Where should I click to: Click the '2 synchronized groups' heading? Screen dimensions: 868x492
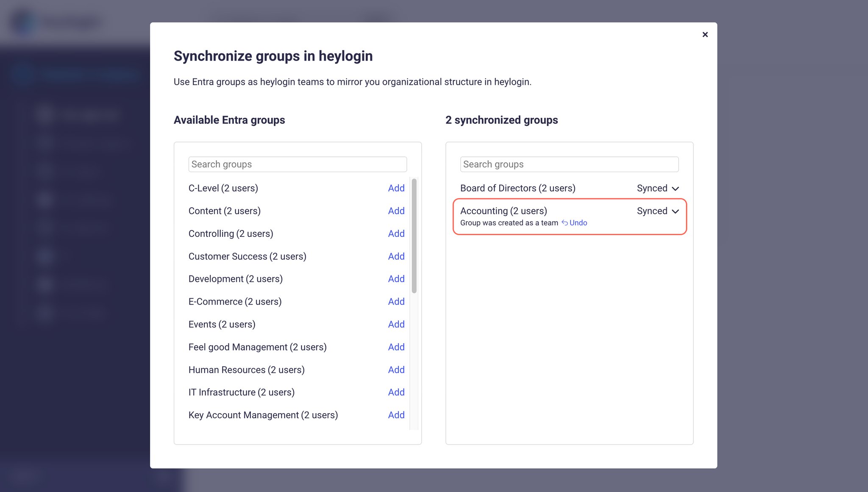(x=502, y=120)
